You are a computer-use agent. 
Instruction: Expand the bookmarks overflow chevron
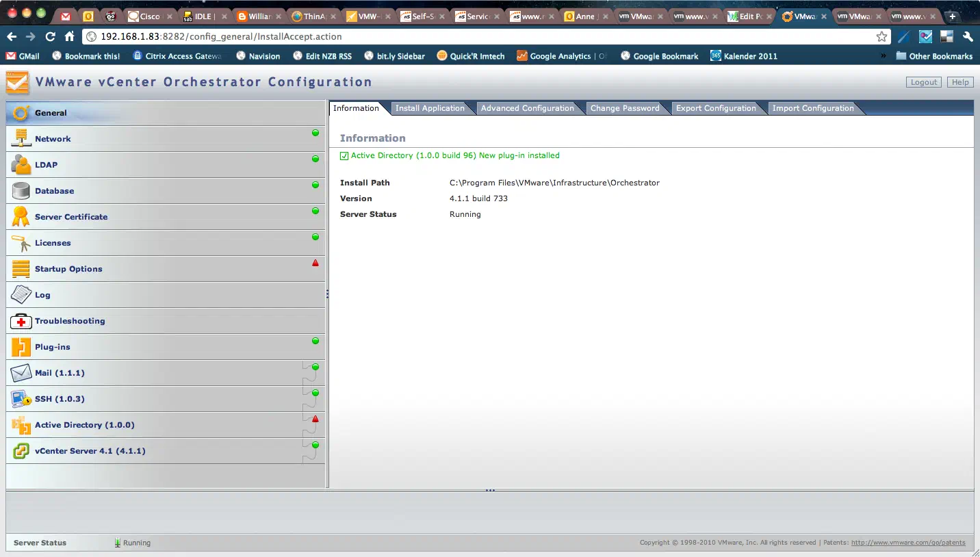click(x=883, y=56)
